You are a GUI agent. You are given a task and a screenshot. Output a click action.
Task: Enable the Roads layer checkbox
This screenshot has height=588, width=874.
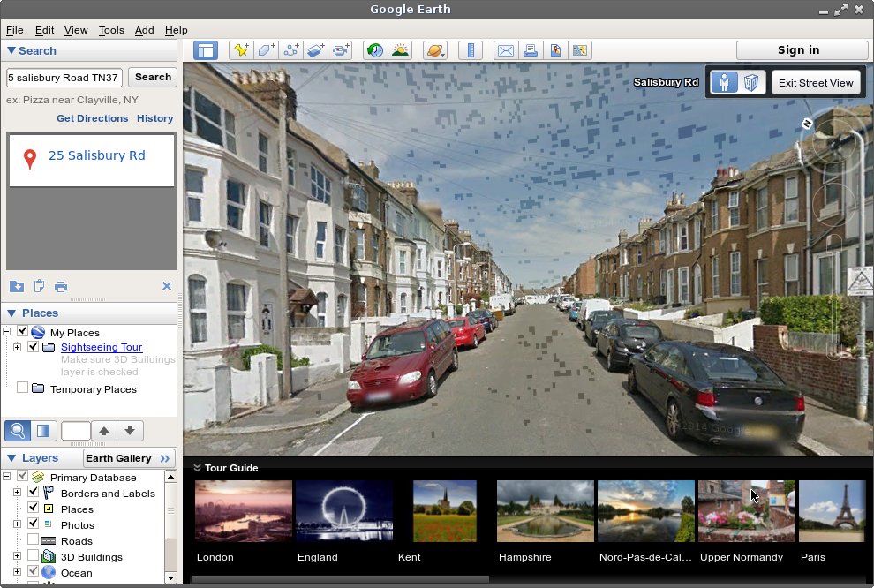pyautogui.click(x=33, y=539)
